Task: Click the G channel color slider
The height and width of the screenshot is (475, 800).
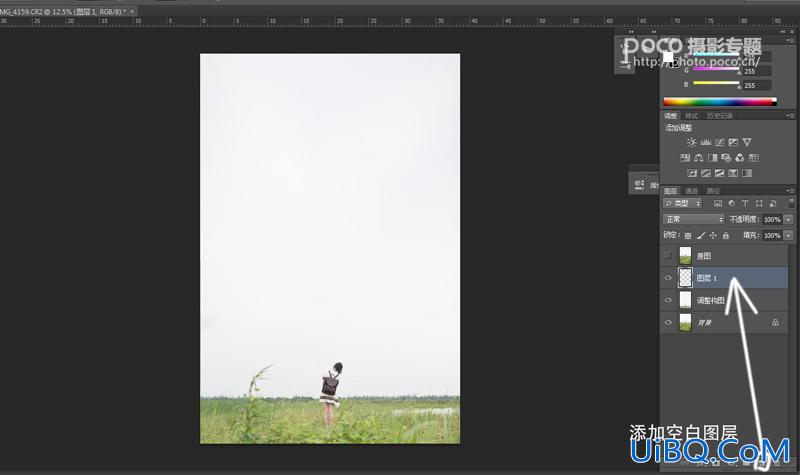Action: click(x=716, y=69)
